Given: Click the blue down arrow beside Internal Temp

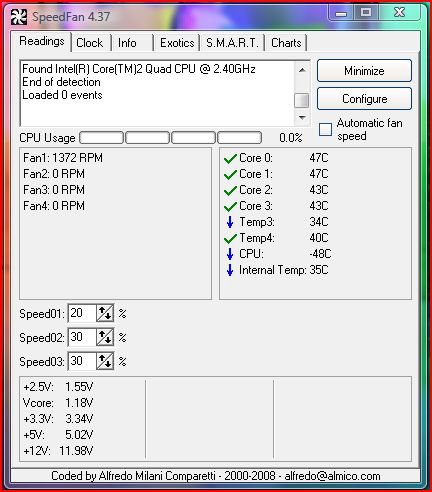Looking at the screenshot, I should pyautogui.click(x=230, y=270).
